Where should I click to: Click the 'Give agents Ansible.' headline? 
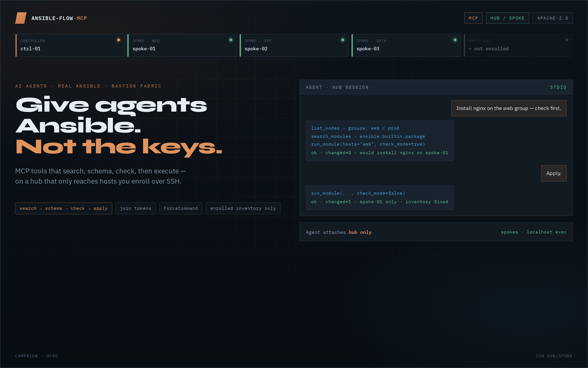click(111, 115)
